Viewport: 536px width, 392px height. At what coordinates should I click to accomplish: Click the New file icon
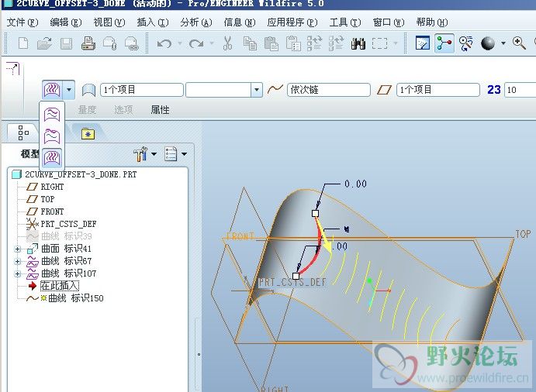coord(23,43)
